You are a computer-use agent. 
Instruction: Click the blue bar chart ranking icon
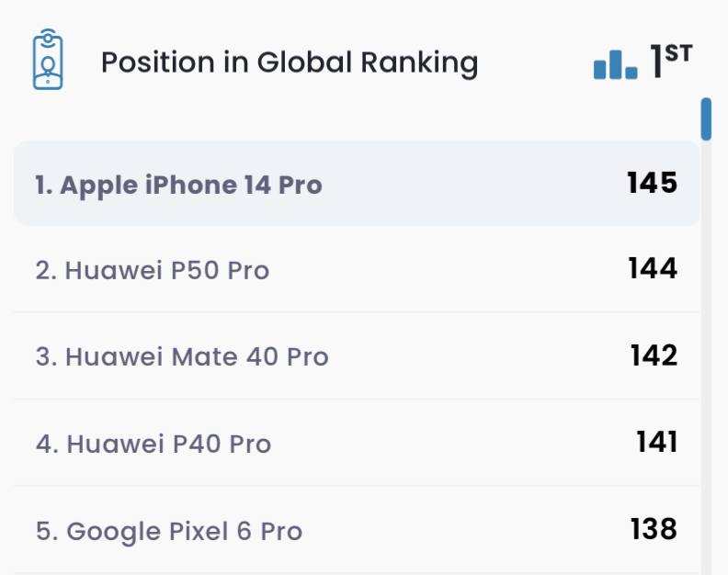615,64
